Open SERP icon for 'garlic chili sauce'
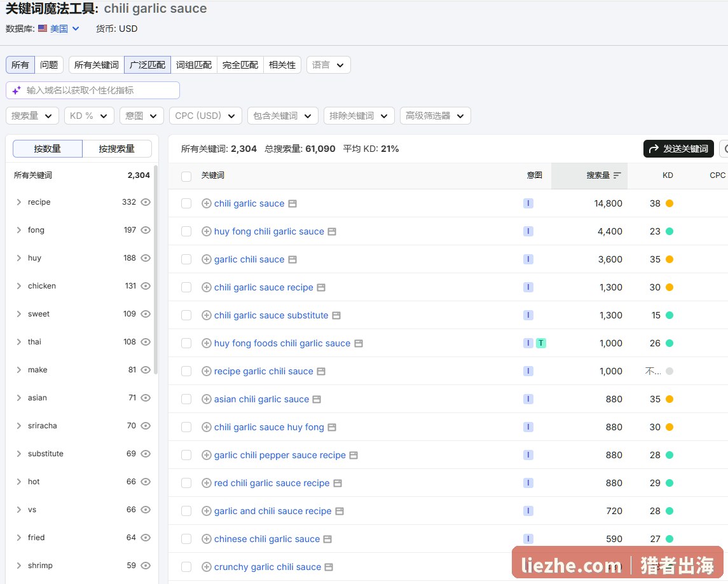The image size is (728, 584). [x=292, y=259]
